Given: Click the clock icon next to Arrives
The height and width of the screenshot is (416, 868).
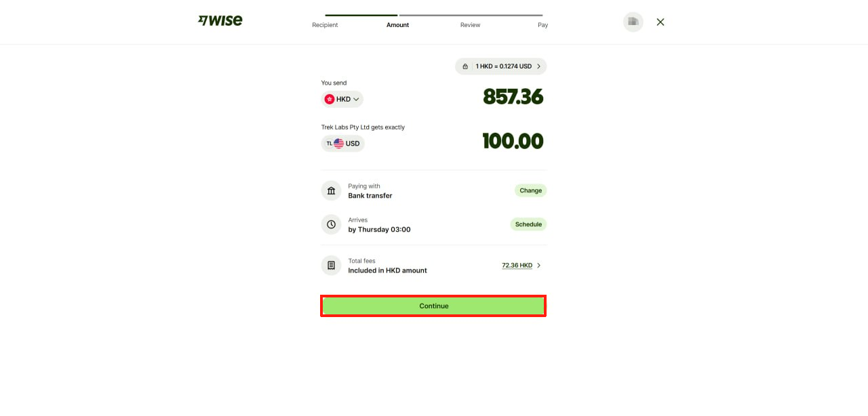Looking at the screenshot, I should [331, 224].
